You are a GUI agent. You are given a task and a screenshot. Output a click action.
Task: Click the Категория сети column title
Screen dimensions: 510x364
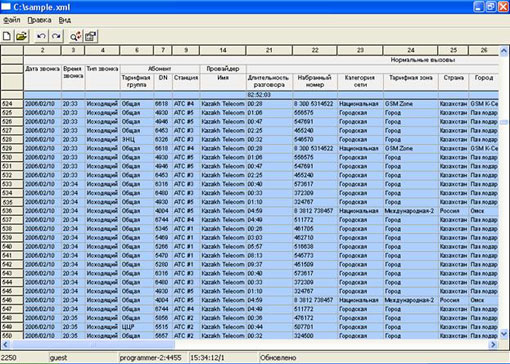point(360,81)
